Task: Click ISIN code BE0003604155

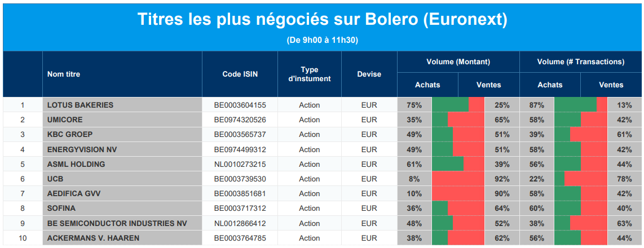Action: click(240, 105)
